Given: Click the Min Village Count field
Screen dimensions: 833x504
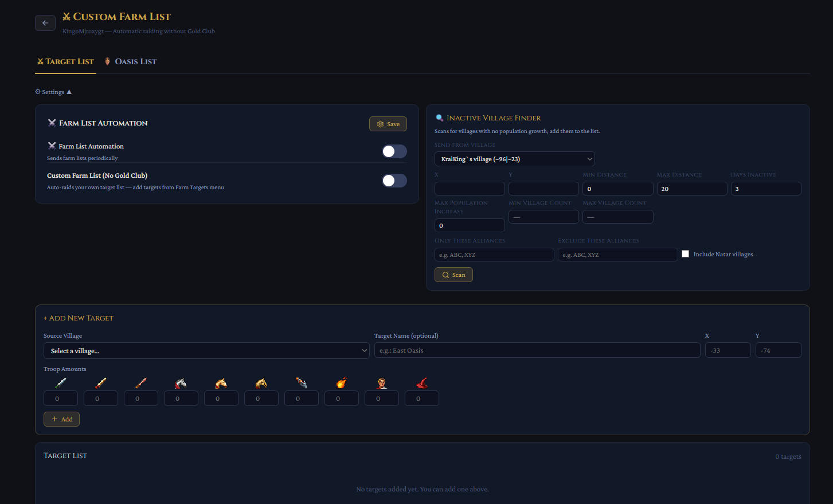Looking at the screenshot, I should pyautogui.click(x=543, y=217).
